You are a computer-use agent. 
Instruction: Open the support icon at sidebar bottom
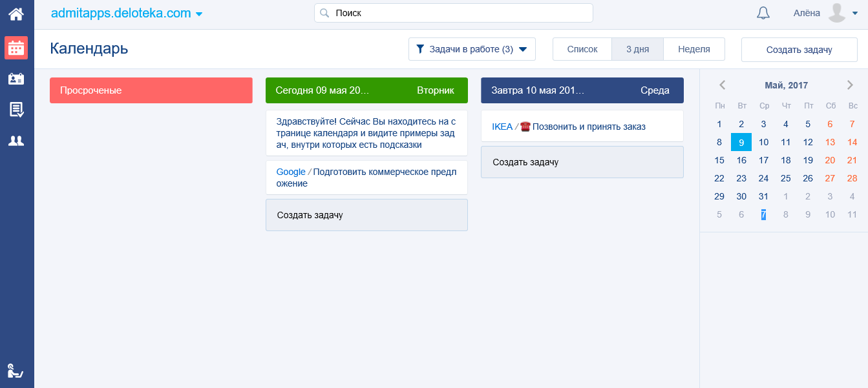click(x=16, y=371)
